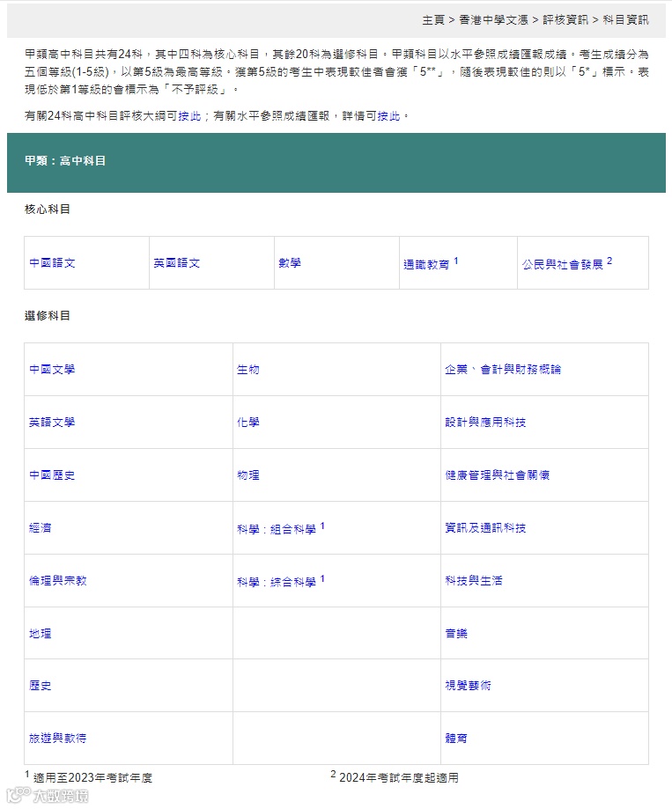Screen dimensions: 672x809
Task: Select the 核心科目 heading
Action: pos(48,209)
